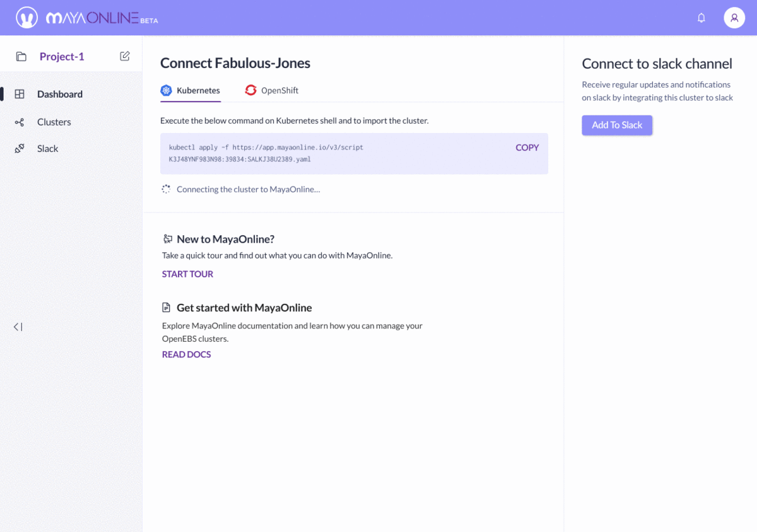Click the Dashboard grid icon
757x532 pixels.
(20, 94)
